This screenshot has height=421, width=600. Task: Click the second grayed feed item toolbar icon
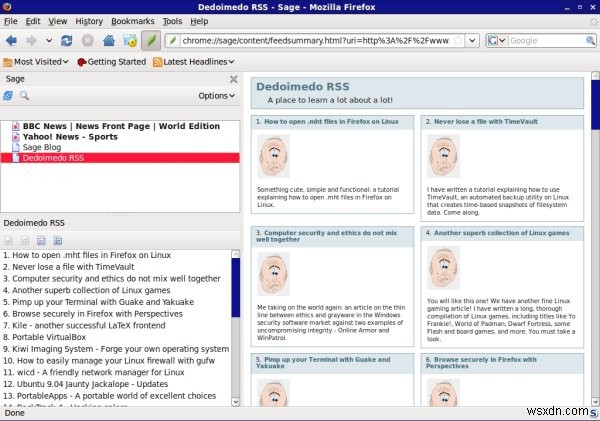[x=25, y=240]
